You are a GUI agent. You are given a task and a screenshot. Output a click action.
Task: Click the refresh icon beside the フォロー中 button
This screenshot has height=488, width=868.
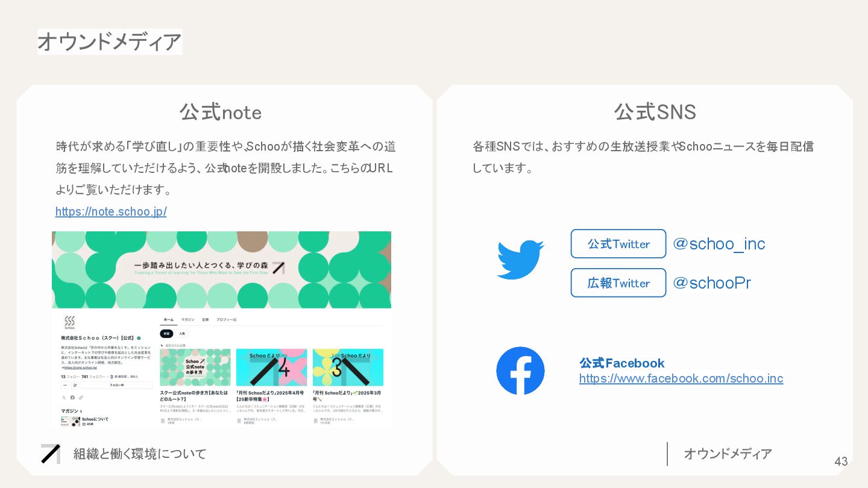click(x=75, y=385)
